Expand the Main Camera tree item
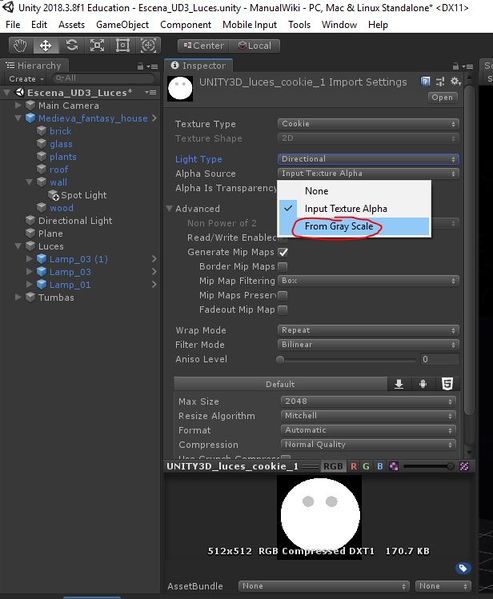The height and width of the screenshot is (599, 493). click(18, 105)
